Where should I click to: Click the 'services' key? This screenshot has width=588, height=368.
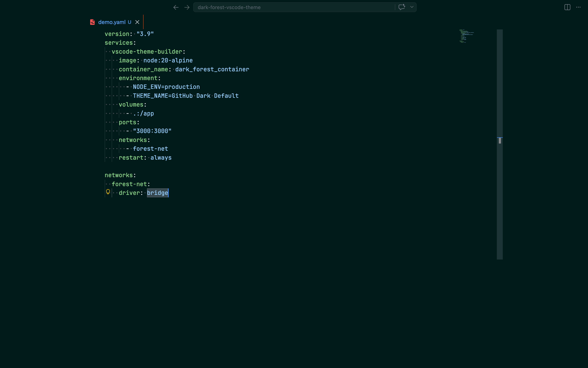click(119, 43)
